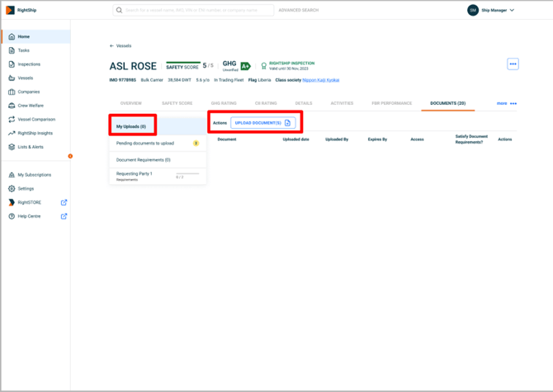
Task: Click Requesting Party 1 requirements progress bar
Action: (187, 174)
